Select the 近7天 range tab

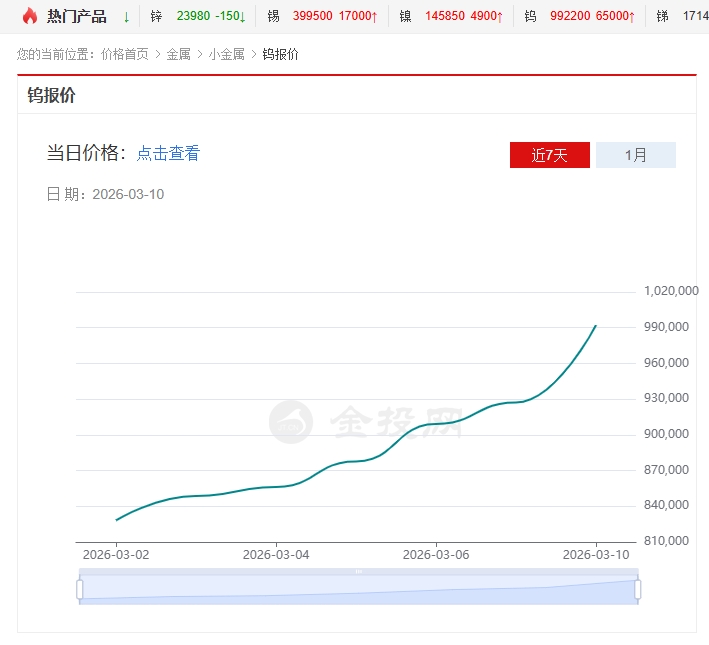click(x=549, y=155)
